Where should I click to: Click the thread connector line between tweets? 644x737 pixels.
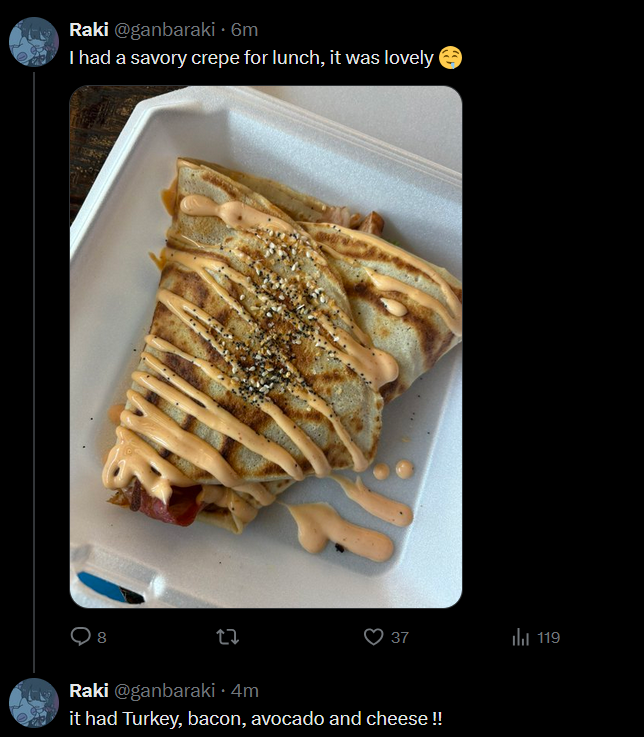click(x=34, y=372)
